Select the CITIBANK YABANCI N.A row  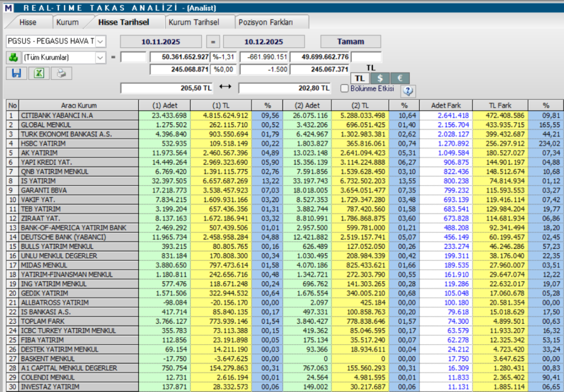coord(83,115)
